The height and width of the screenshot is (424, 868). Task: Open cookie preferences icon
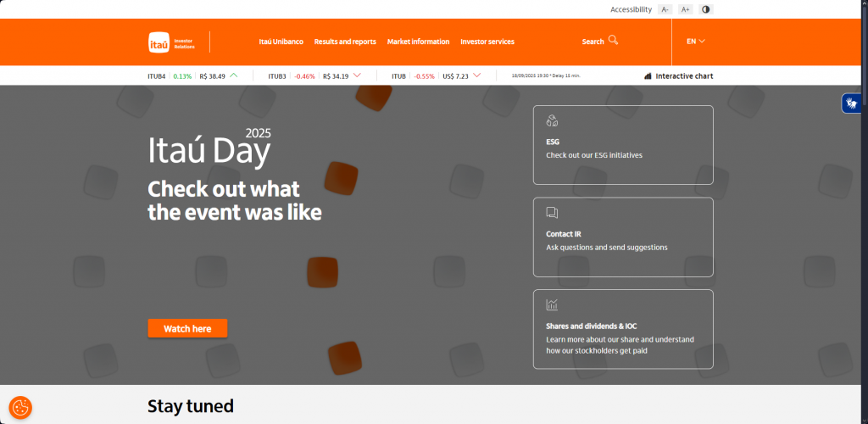[x=20, y=408]
